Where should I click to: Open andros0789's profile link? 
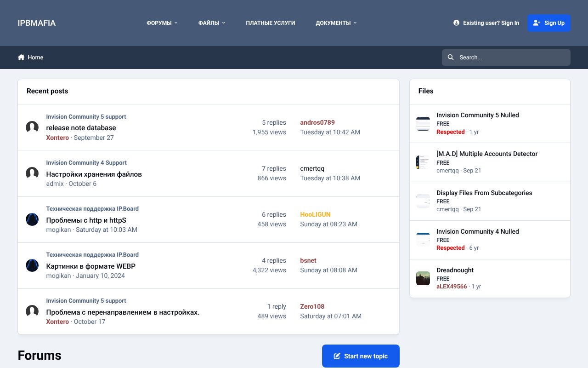(317, 122)
